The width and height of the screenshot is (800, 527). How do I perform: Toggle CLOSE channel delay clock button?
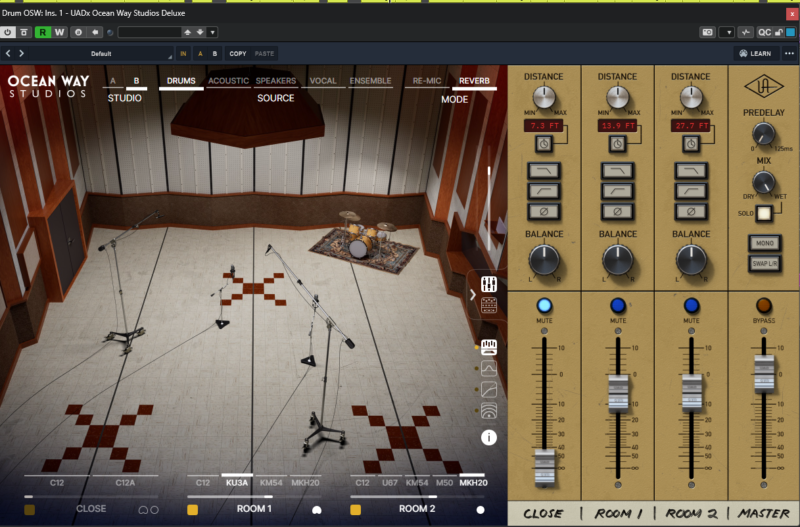(544, 144)
